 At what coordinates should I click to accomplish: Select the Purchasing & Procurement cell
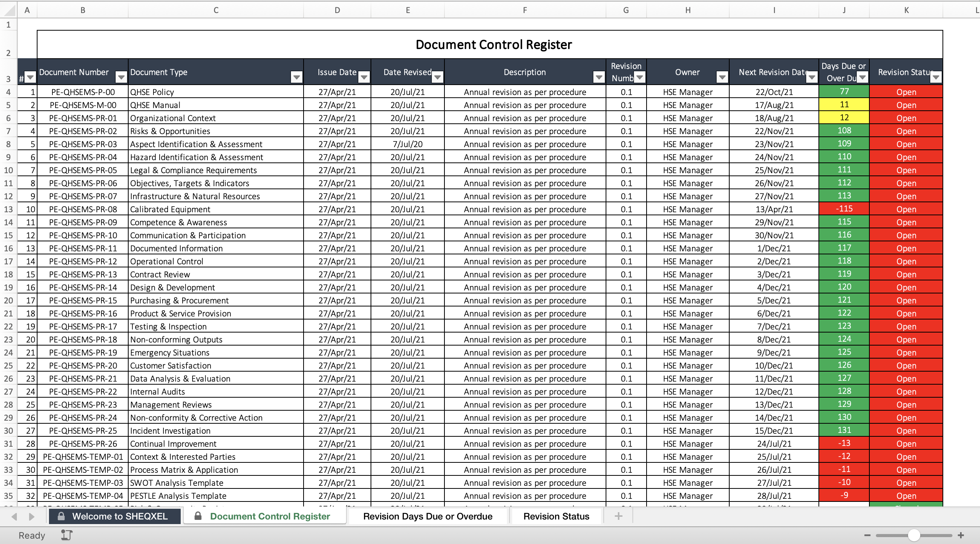pos(216,300)
